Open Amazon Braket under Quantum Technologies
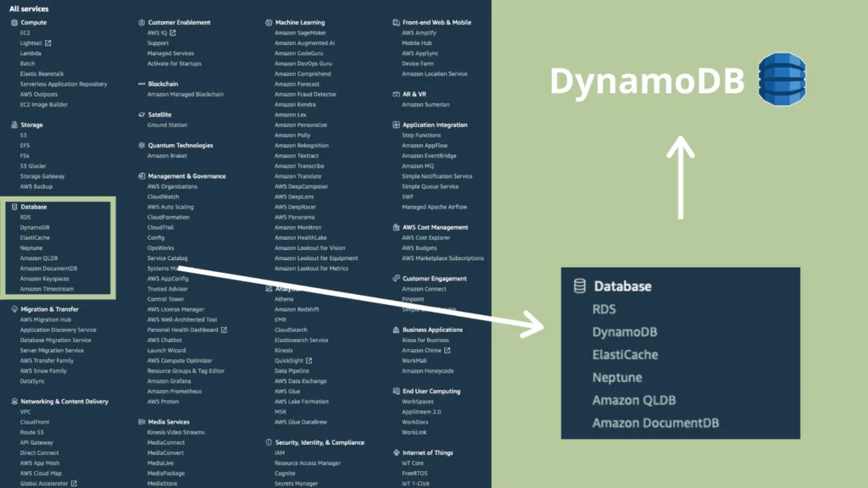The height and width of the screenshot is (488, 868). [169, 155]
